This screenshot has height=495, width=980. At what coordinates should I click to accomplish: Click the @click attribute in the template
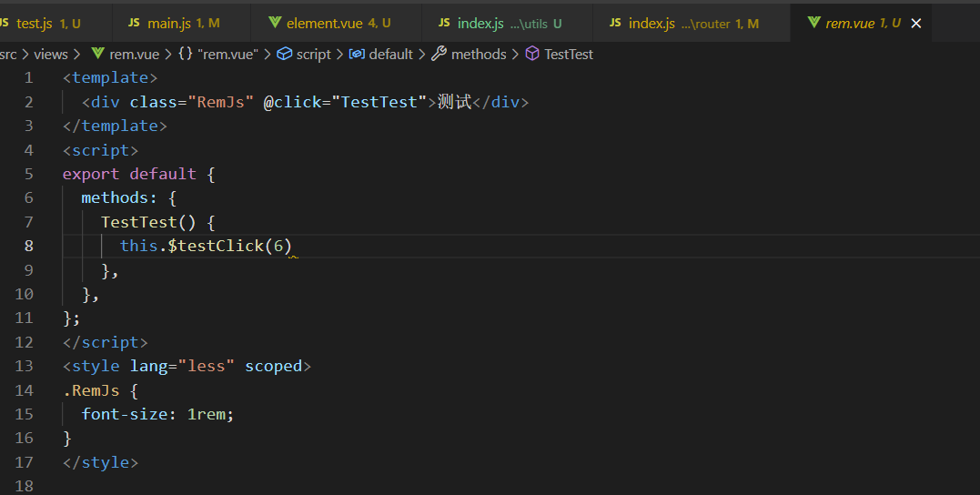[x=291, y=102]
